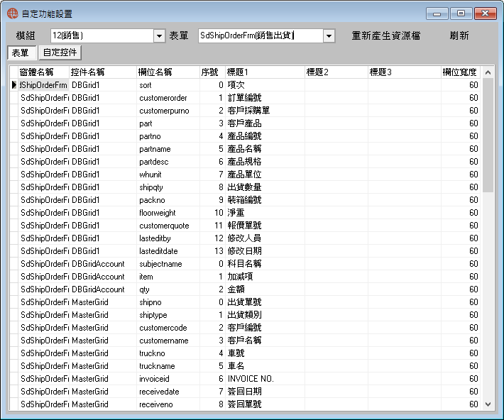The width and height of the screenshot is (504, 420).
Task: Select the 'partdesc' field cell
Action: (168, 162)
